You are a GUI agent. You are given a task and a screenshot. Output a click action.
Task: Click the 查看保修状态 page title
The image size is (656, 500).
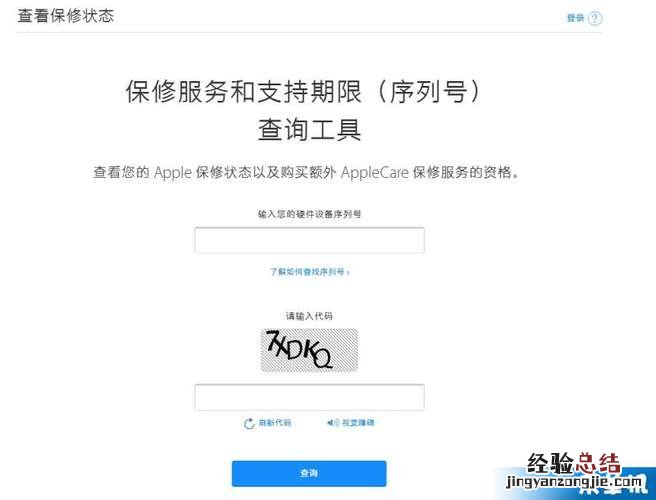[x=66, y=16]
